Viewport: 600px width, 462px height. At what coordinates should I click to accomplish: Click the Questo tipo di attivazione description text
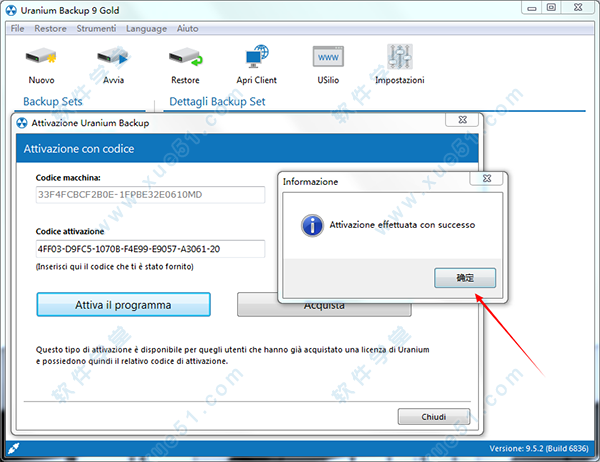point(232,355)
